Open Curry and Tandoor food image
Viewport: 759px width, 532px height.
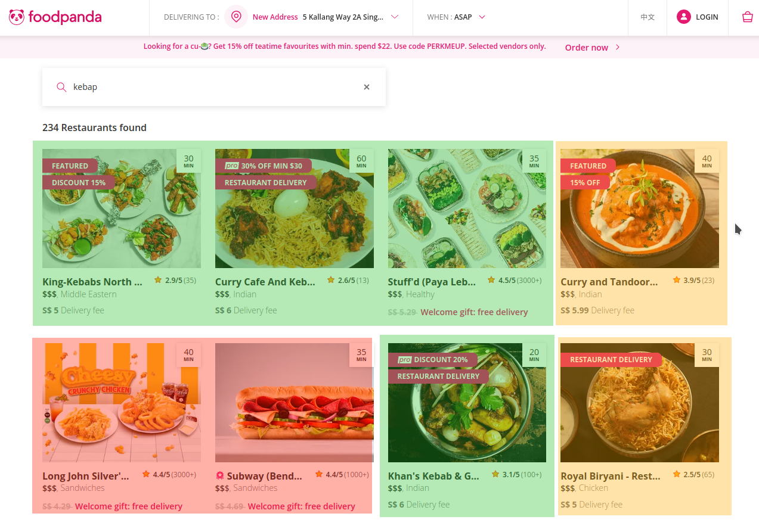[640, 209]
